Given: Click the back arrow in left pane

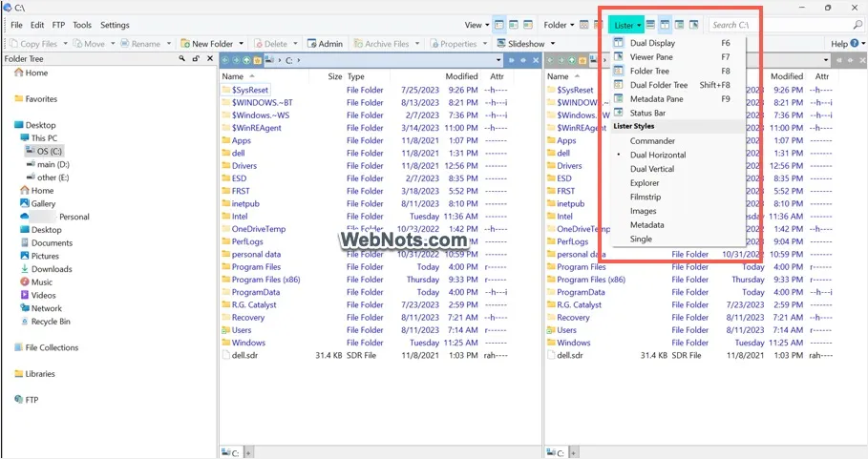Looking at the screenshot, I should click(x=225, y=60).
